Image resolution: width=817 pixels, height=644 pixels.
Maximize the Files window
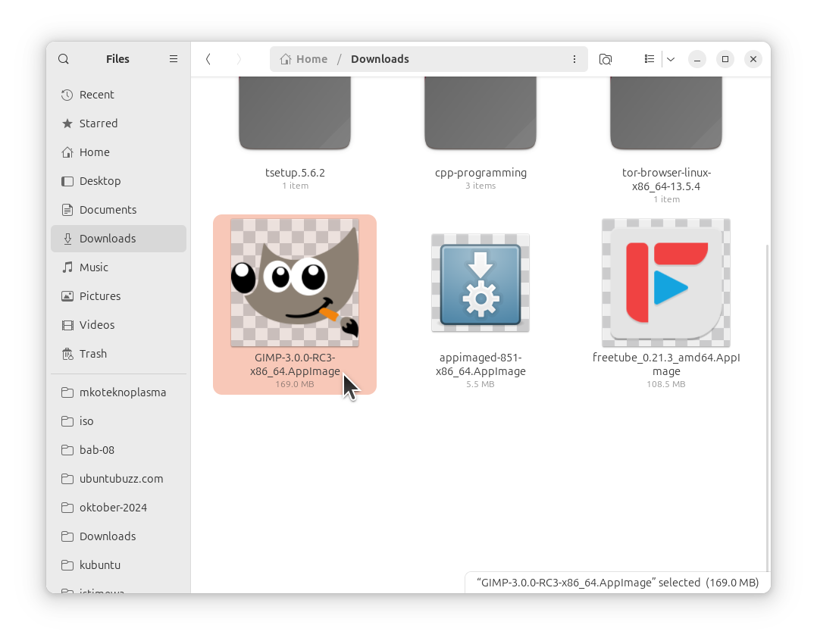(725, 59)
